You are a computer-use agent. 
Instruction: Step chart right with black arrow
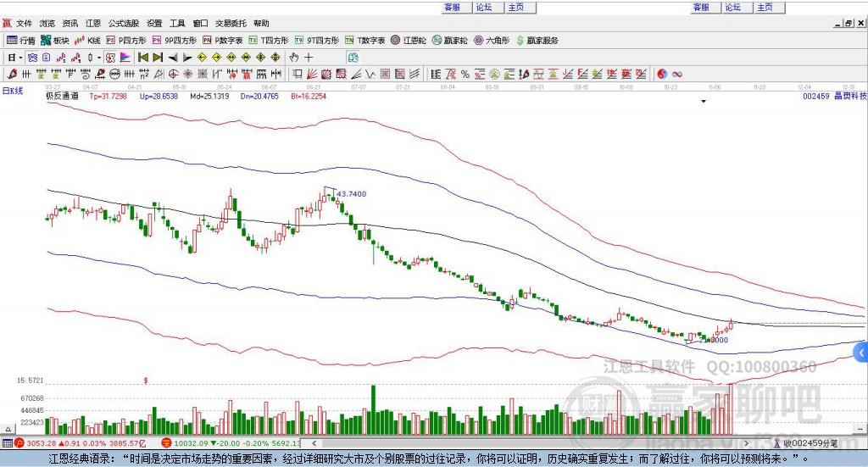click(x=187, y=58)
